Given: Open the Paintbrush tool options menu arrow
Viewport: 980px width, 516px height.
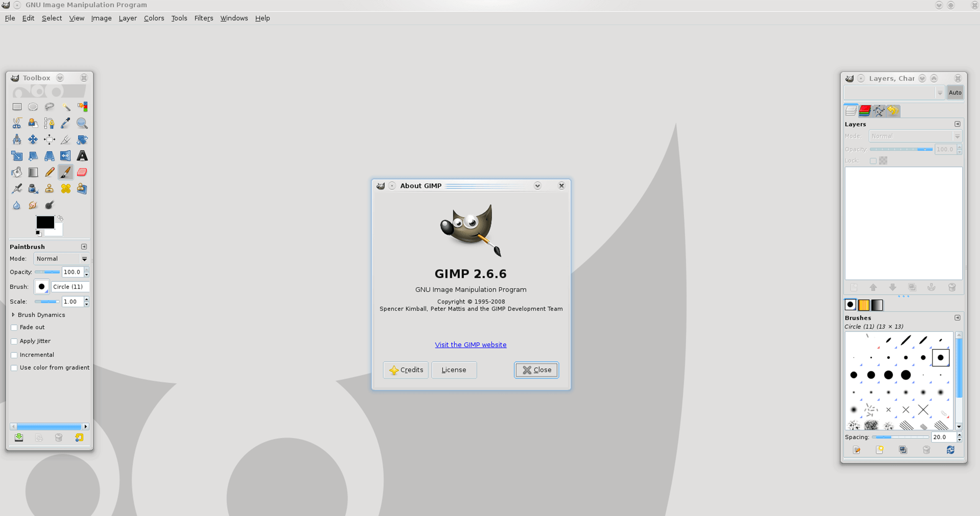Looking at the screenshot, I should click(84, 247).
